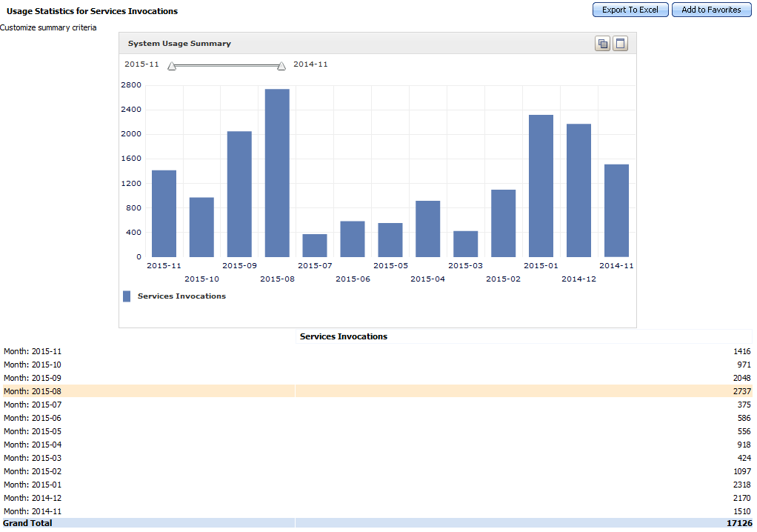Screen dimensions: 757x532
Task: Click the right slider handle at 2014-11
Action: click(281, 66)
